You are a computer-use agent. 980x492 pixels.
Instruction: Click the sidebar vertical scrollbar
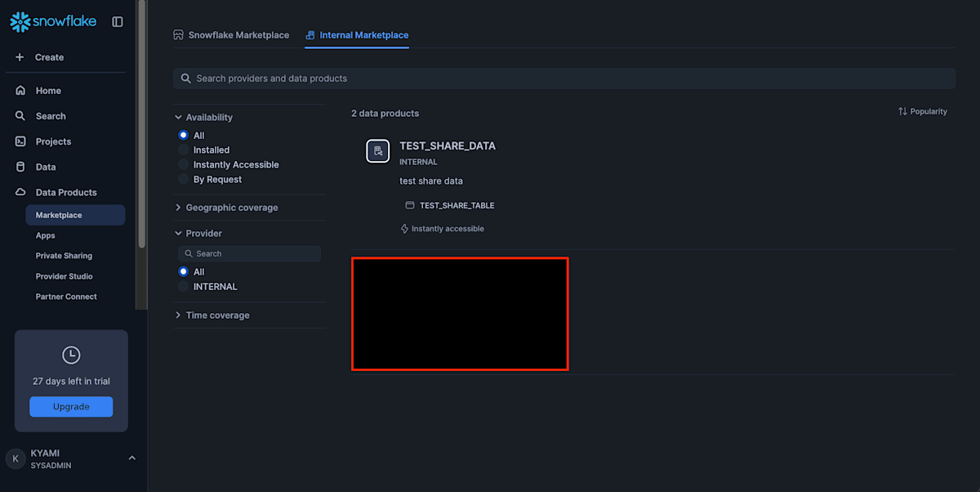point(142,123)
